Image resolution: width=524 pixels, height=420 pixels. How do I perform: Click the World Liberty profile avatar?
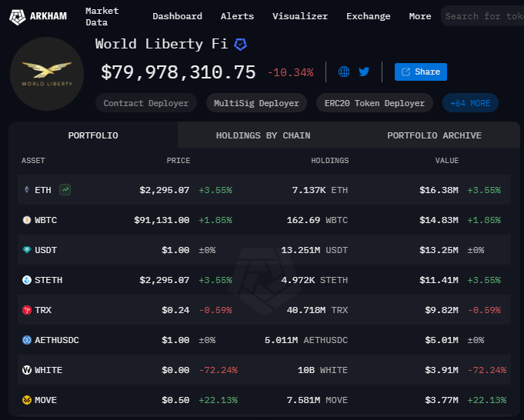click(x=47, y=74)
